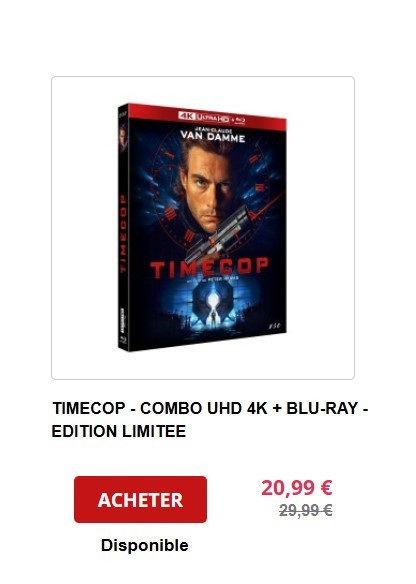Click the Blu-ray logo at spine bottom
Viewport: 416px width, 584px height.
point(122,339)
